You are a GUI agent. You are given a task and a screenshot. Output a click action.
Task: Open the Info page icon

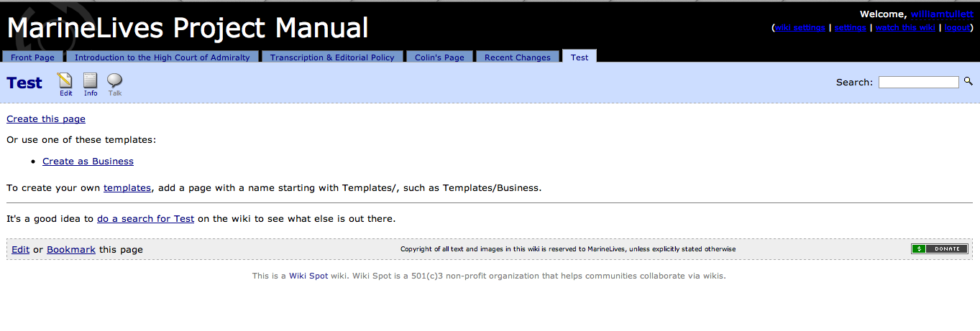click(x=90, y=80)
